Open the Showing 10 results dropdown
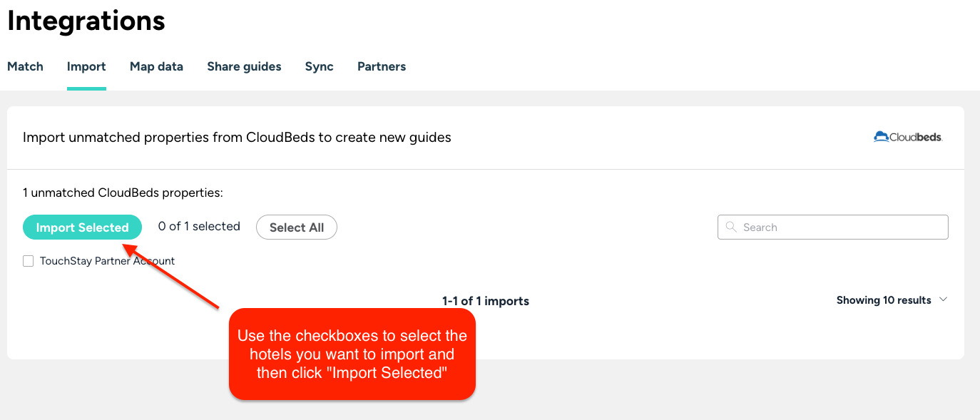 pyautogui.click(x=892, y=300)
